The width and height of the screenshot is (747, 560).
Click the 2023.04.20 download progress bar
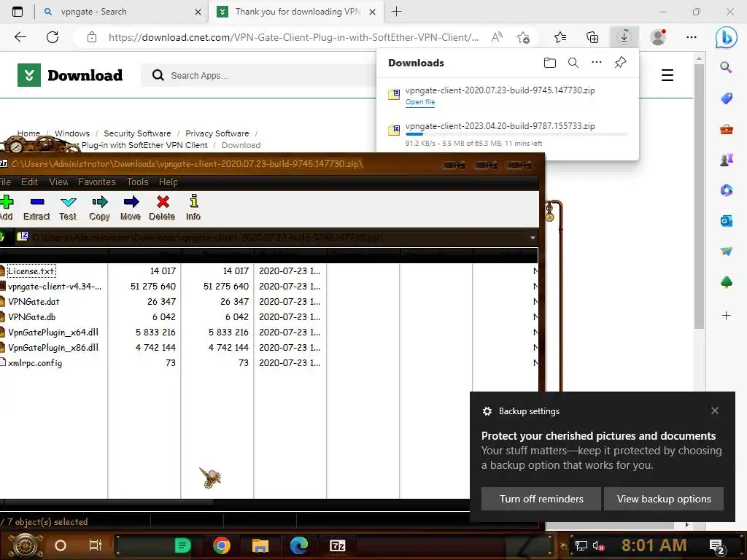click(x=516, y=135)
